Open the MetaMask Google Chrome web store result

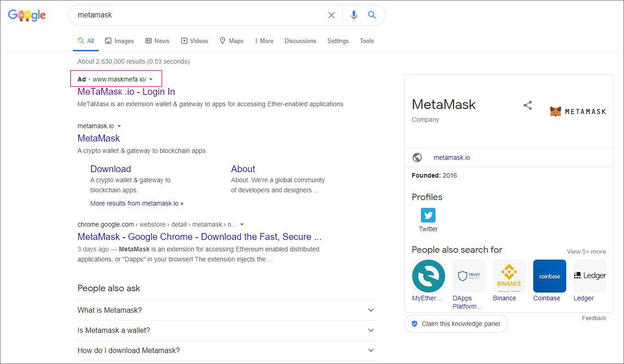pos(199,237)
